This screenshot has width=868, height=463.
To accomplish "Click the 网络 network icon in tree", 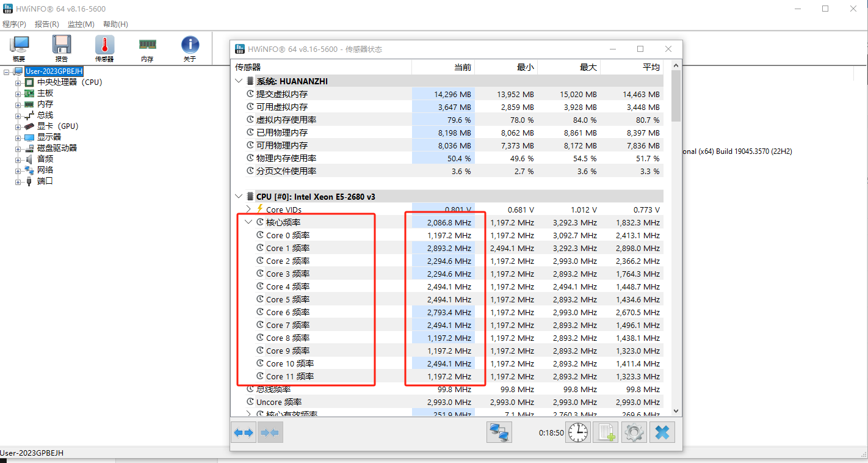I will (29, 170).
